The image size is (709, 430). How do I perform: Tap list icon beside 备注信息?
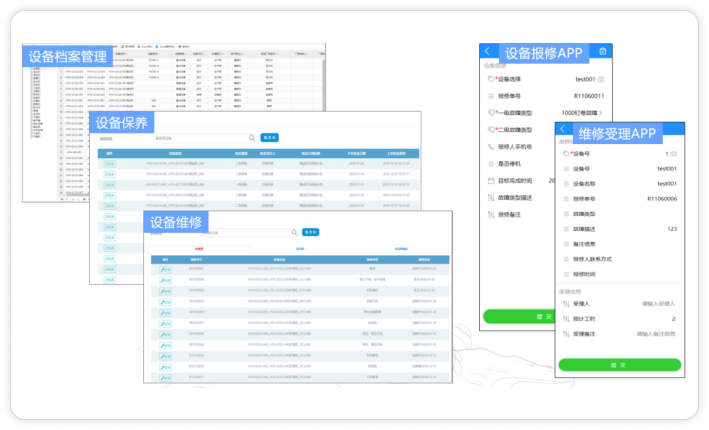click(x=566, y=244)
